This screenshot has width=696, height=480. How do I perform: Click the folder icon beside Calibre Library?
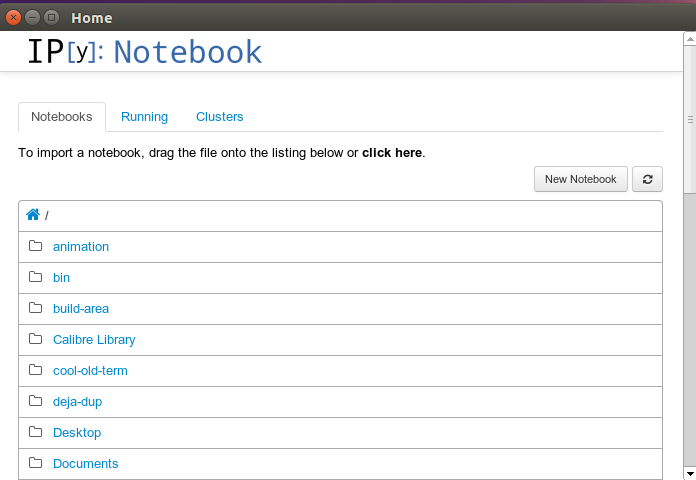36,339
